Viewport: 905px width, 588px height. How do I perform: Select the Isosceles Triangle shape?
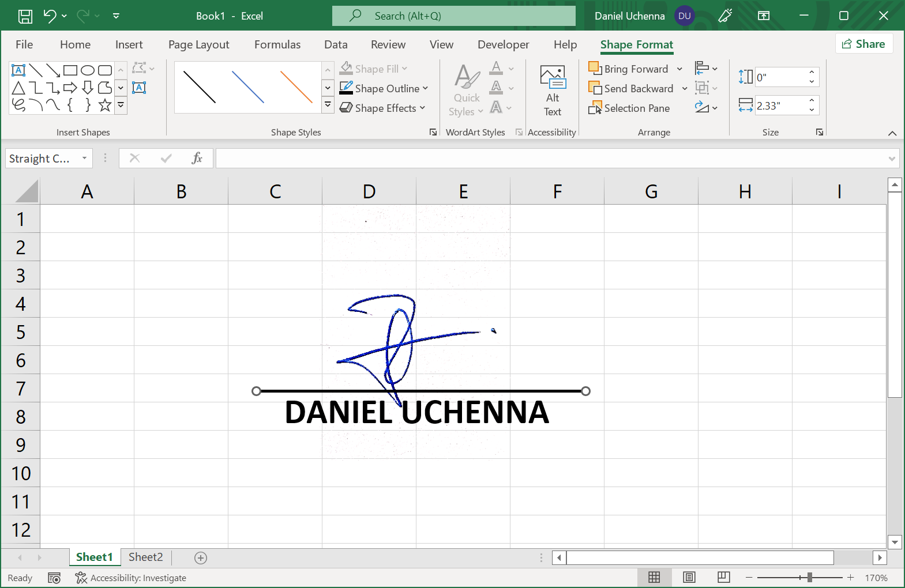(18, 88)
